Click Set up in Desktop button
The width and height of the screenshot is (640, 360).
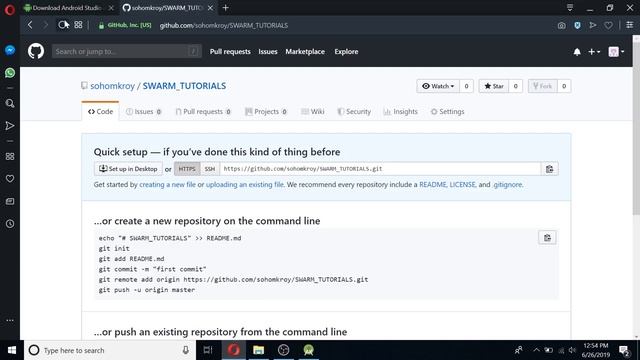pos(128,169)
